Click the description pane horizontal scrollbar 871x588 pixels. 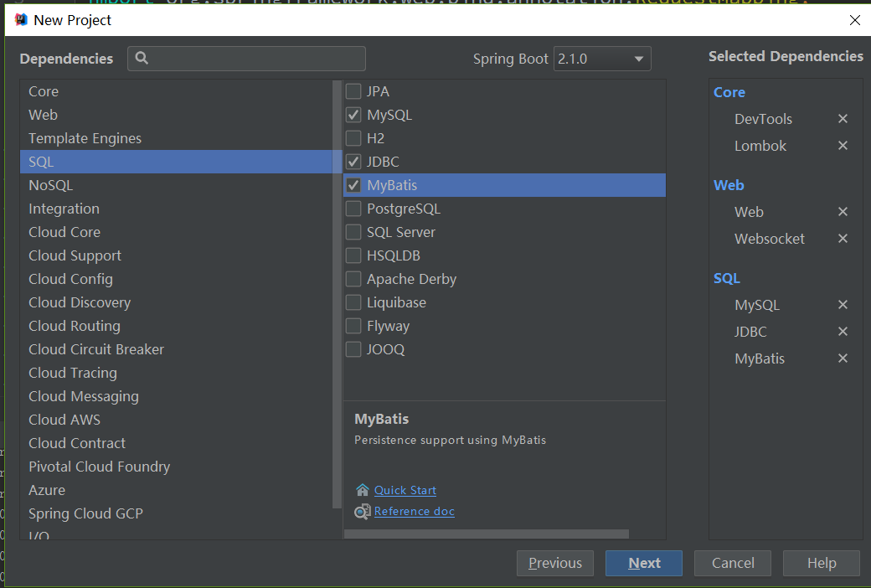click(487, 534)
